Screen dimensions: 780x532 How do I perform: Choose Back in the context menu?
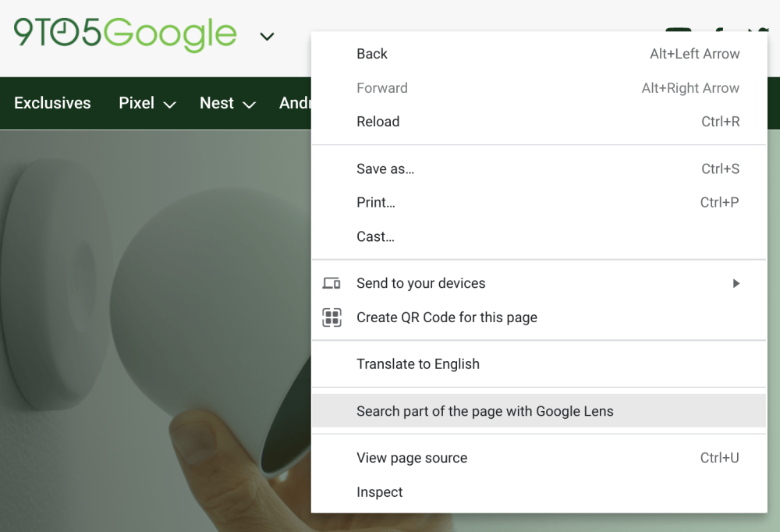click(372, 54)
